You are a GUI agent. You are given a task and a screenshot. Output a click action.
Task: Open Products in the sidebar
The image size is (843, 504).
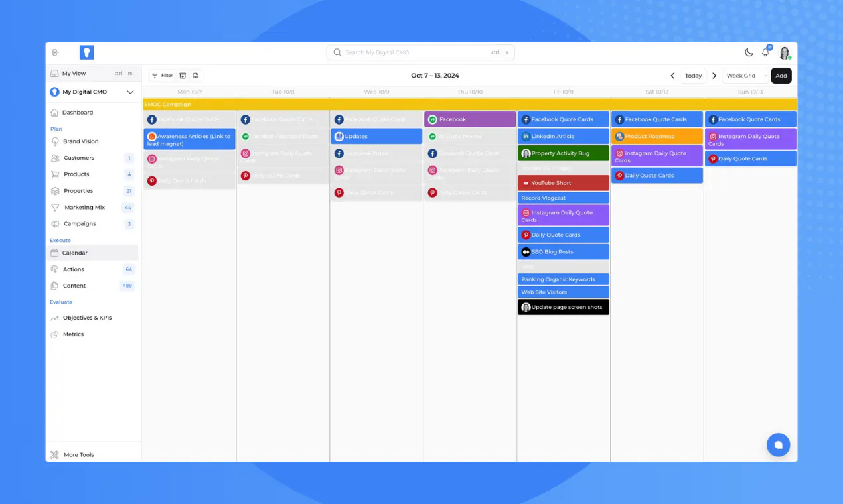click(x=93, y=174)
